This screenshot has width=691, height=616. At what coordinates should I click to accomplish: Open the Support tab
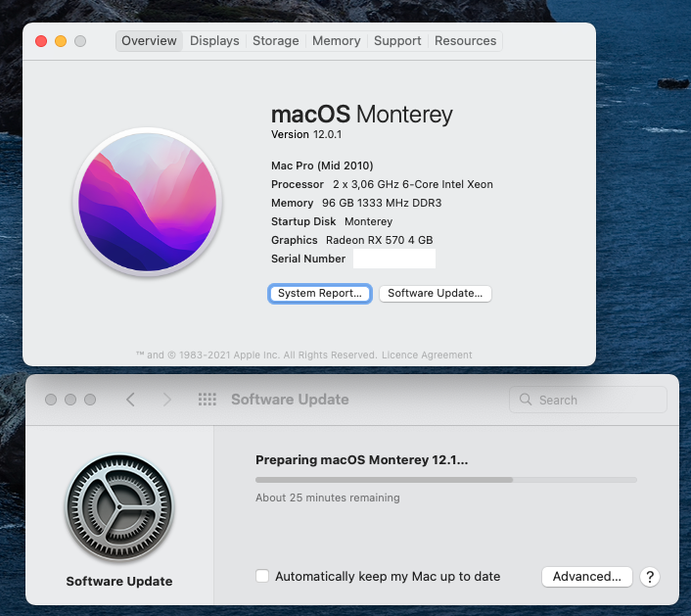397,41
